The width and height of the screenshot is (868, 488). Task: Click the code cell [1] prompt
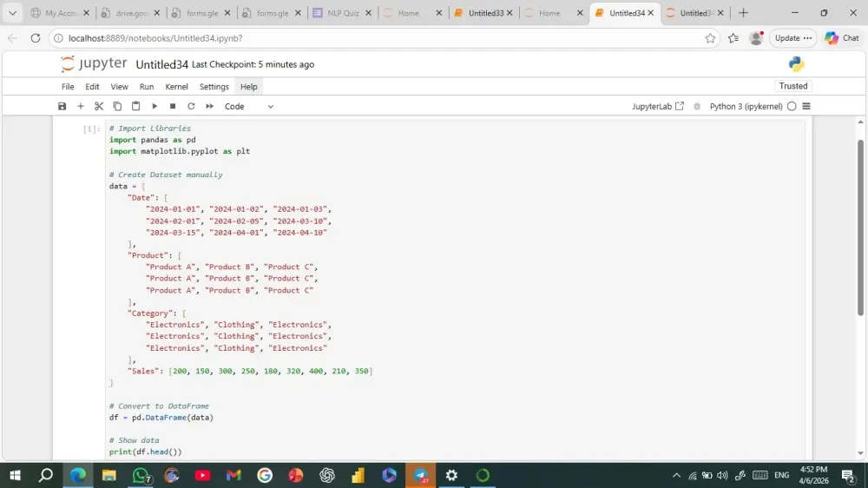coord(91,129)
